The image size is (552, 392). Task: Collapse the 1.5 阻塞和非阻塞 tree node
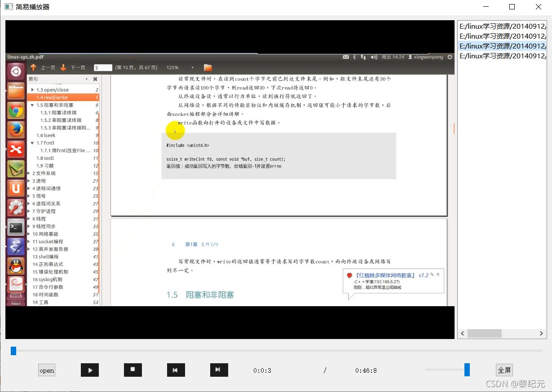click(x=33, y=105)
